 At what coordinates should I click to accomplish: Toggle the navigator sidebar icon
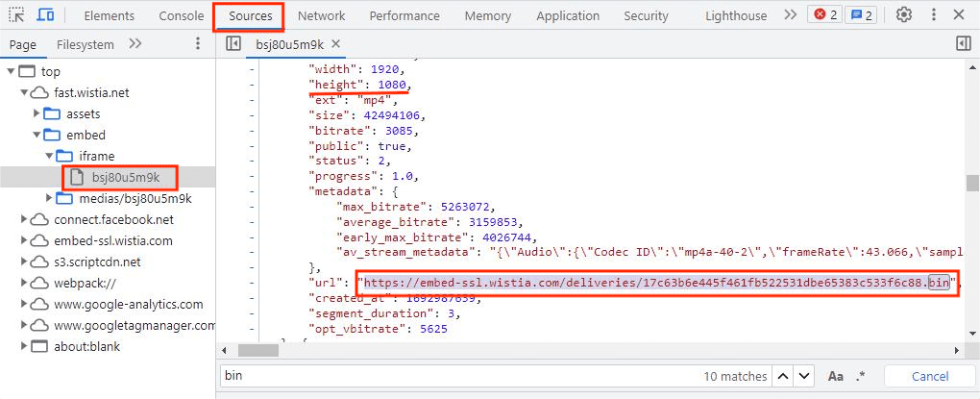click(233, 44)
